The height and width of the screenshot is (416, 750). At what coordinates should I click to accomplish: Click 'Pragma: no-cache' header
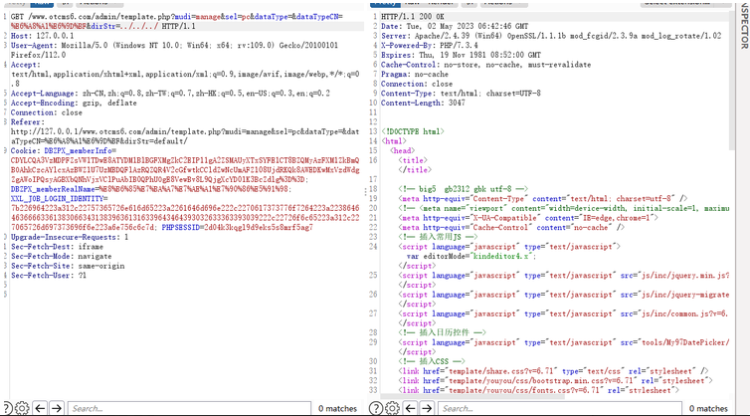415,74
